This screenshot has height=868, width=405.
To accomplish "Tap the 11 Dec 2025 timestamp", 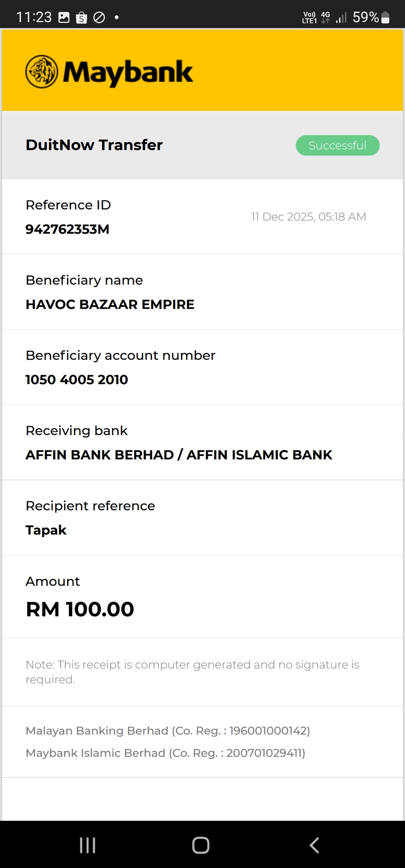I will tap(309, 217).
